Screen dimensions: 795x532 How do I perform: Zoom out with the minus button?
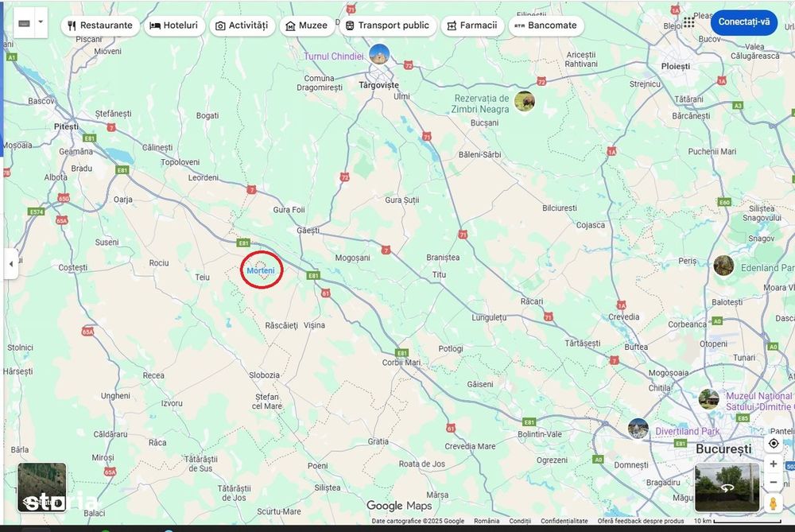click(x=774, y=482)
